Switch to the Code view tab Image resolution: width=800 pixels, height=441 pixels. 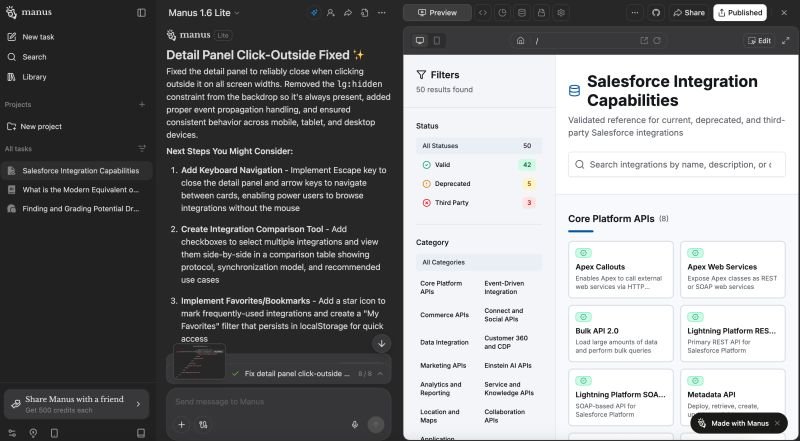483,13
